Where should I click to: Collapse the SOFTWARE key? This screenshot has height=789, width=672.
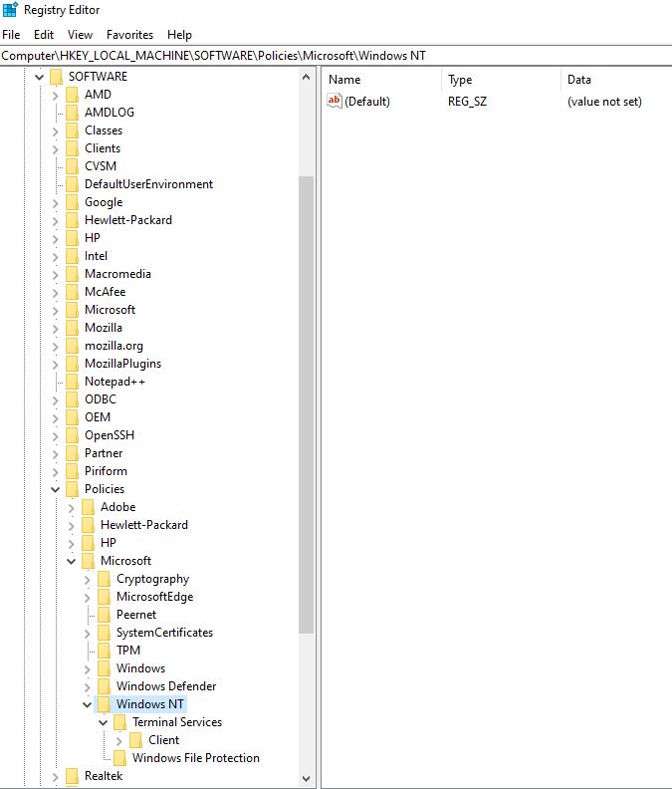point(39,77)
